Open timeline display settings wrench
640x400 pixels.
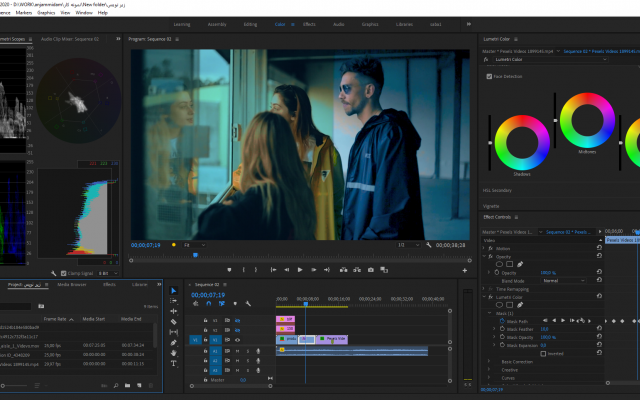[248, 304]
